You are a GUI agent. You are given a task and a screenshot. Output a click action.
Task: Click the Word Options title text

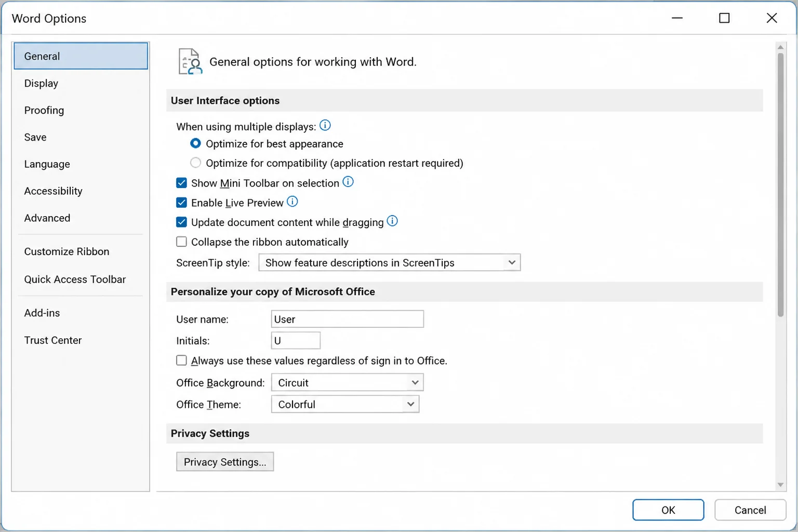click(x=49, y=18)
